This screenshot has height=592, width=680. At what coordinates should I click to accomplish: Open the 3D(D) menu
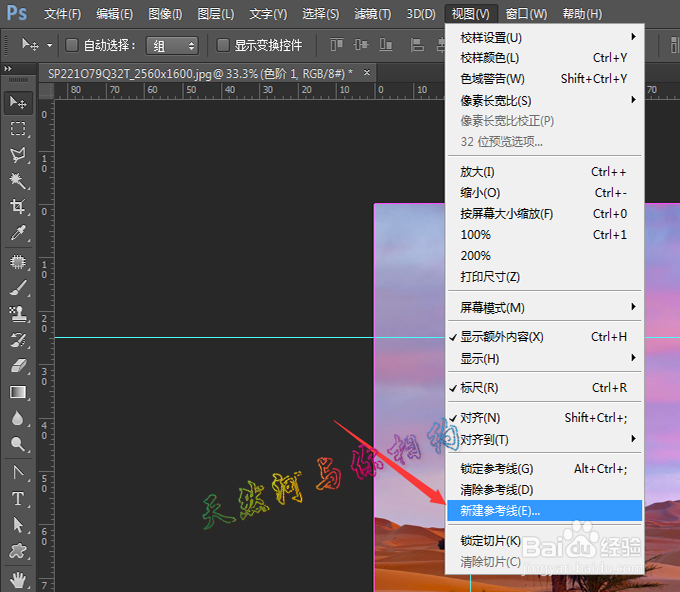pyautogui.click(x=421, y=14)
